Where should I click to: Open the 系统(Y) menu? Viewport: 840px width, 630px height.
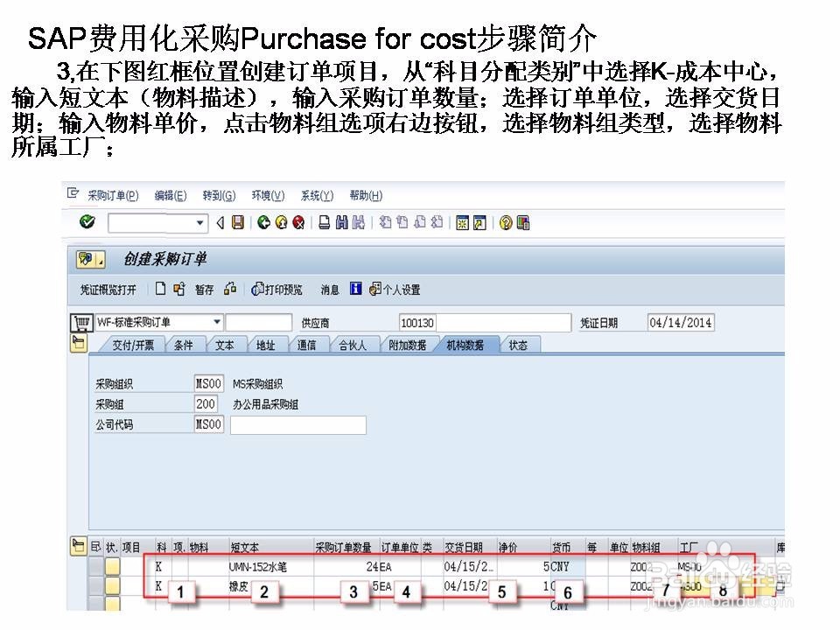coord(317,195)
